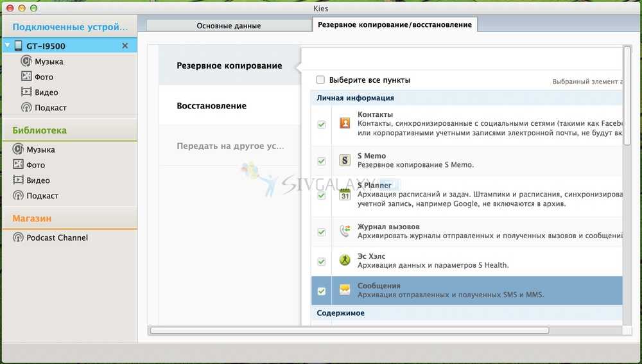Viewport: 642px width, 364px height.
Task: Select the 'Резервное копирование/восстановление' tab
Action: point(394,25)
